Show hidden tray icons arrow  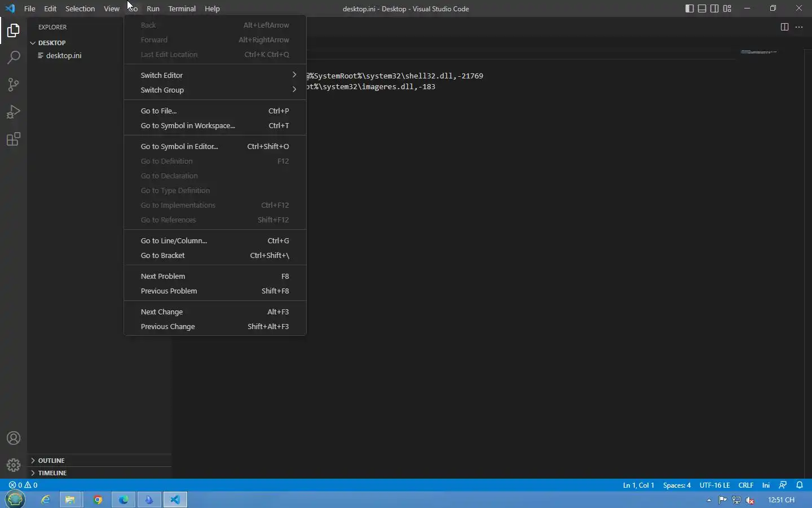coord(709,500)
